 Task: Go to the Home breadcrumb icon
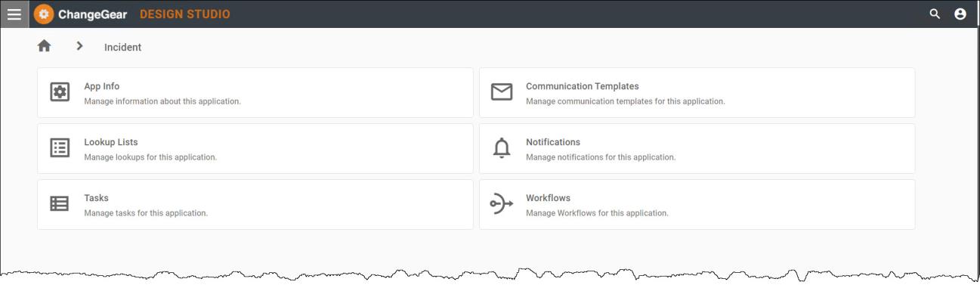coord(45,46)
